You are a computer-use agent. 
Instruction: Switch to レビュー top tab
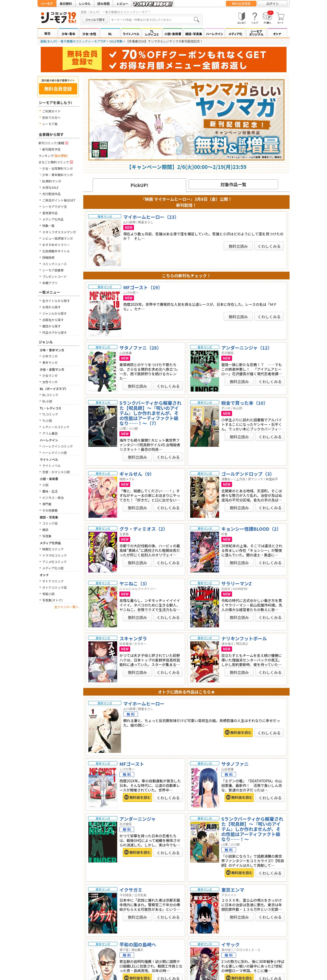pos(122,4)
